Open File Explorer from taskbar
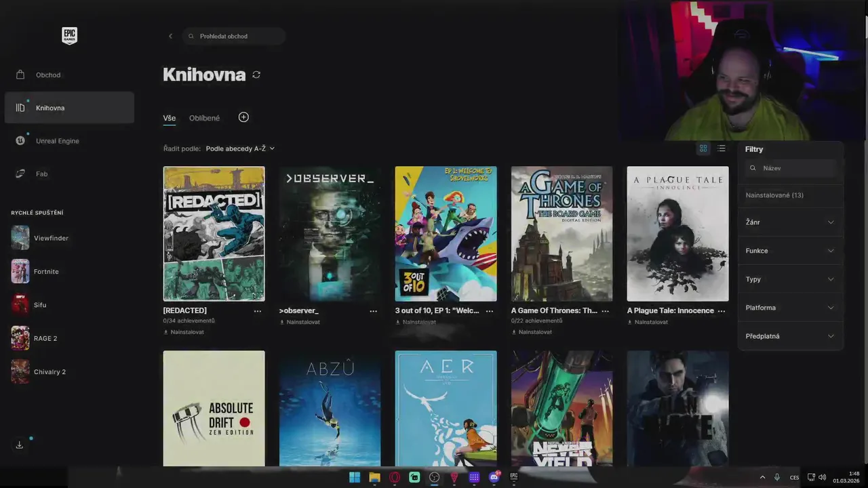 click(374, 477)
